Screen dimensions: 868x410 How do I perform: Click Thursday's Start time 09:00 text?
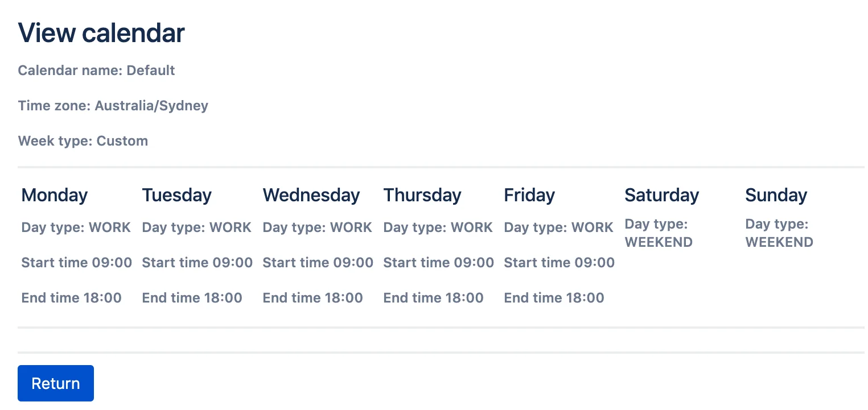(439, 263)
